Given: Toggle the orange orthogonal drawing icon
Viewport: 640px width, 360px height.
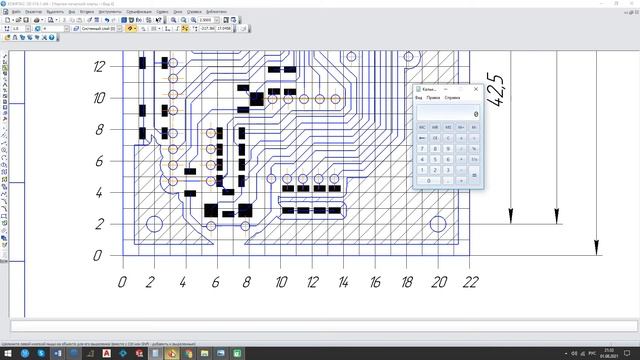Looking at the screenshot, I should [x=185, y=29].
